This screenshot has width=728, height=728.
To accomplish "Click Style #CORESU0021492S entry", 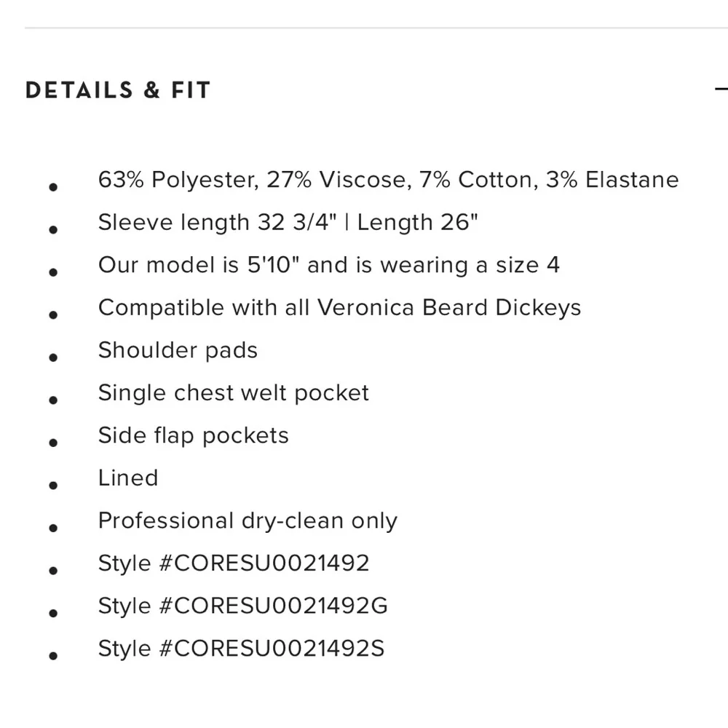I will point(241,649).
